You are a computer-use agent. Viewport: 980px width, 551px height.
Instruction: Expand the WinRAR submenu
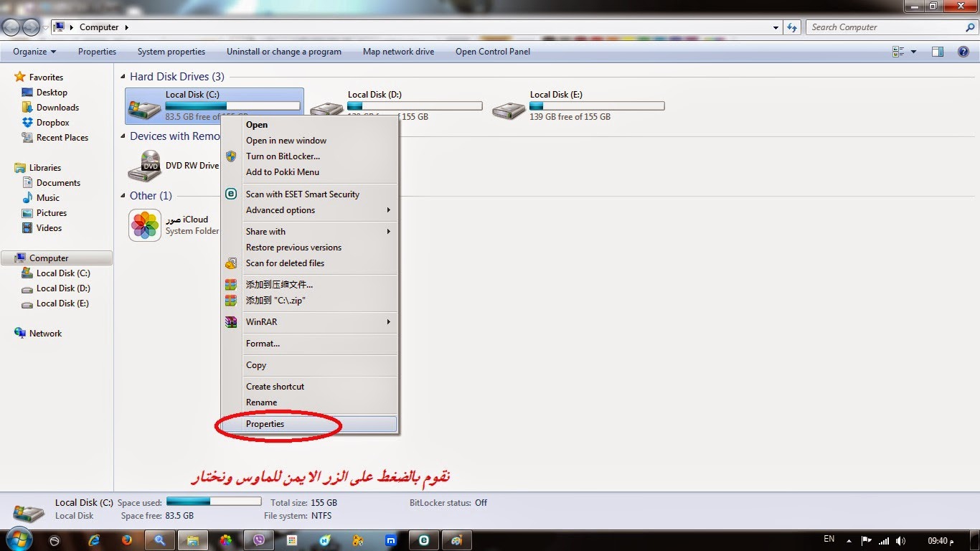click(389, 322)
